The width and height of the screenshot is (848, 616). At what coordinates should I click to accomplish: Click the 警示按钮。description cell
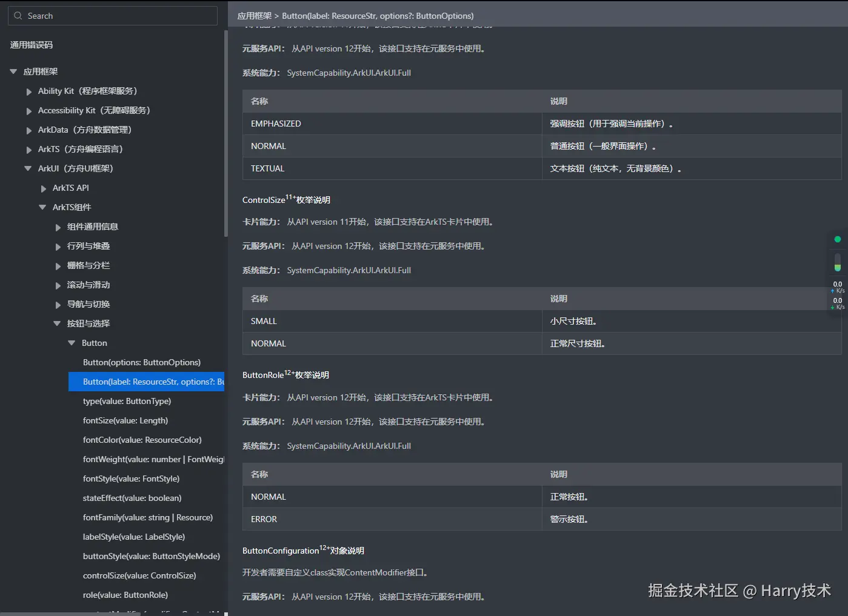pos(692,519)
